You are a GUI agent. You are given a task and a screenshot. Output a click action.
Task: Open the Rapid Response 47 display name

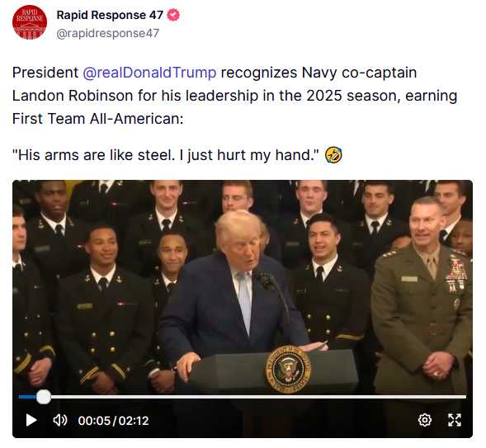(110, 15)
